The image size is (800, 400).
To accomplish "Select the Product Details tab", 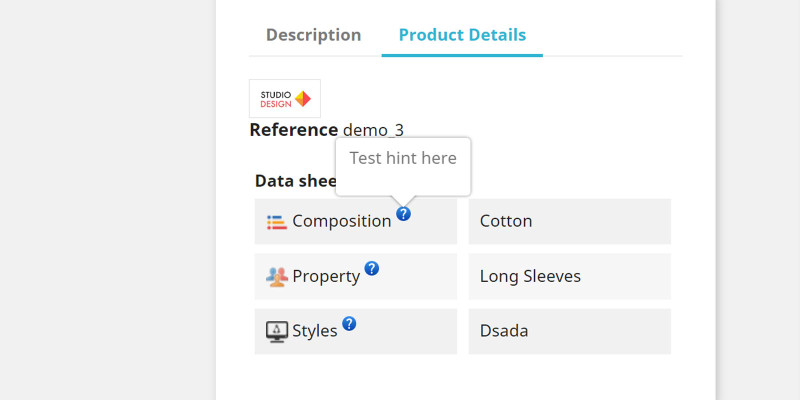I will [462, 35].
